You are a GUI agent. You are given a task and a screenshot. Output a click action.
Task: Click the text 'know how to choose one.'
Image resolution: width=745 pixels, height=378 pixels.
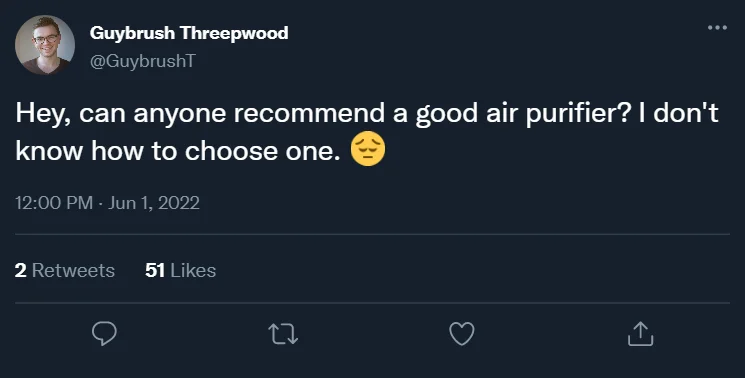click(x=178, y=151)
